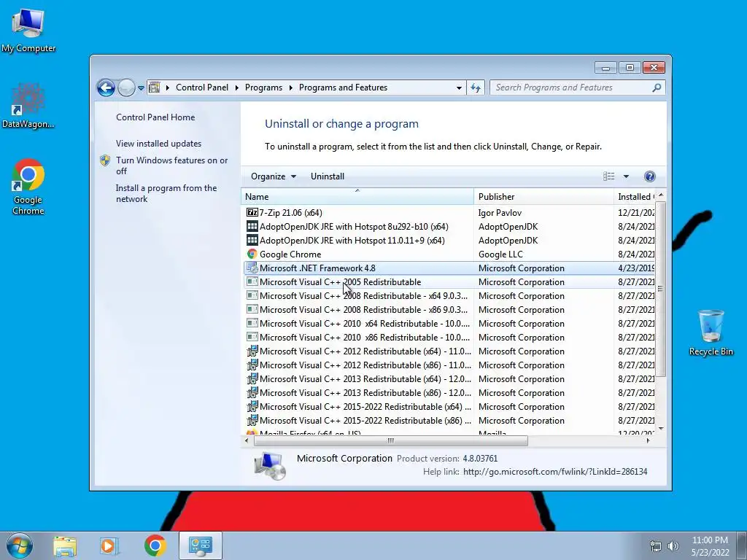Click the Back navigation arrow
The height and width of the screenshot is (560, 747).
tap(106, 87)
